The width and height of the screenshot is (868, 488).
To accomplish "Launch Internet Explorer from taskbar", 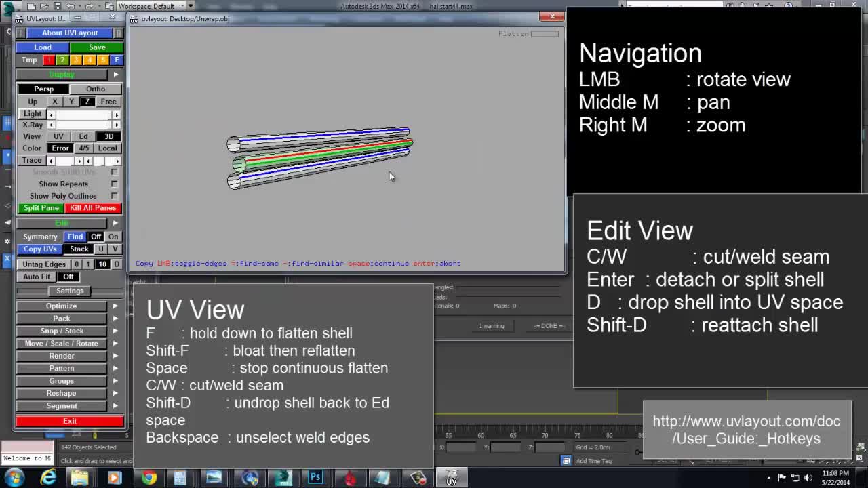I will coord(48,478).
